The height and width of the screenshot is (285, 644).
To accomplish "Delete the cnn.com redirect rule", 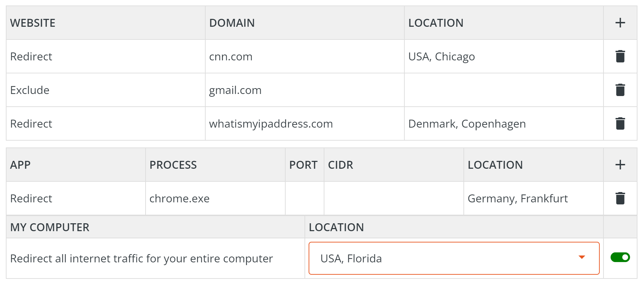I will pos(620,56).
